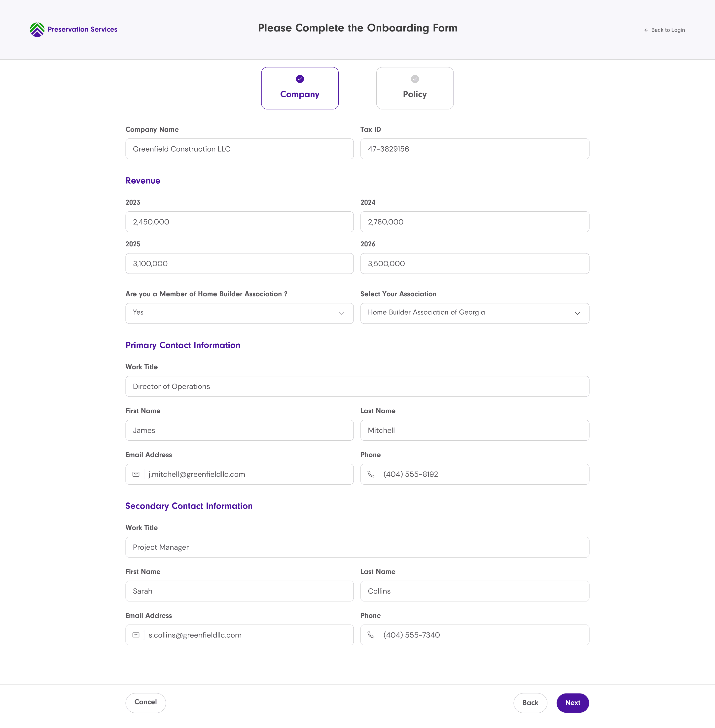Viewport: 715px width, 728px height.
Task: Click the purple checkmark on Company step
Action: tap(300, 79)
